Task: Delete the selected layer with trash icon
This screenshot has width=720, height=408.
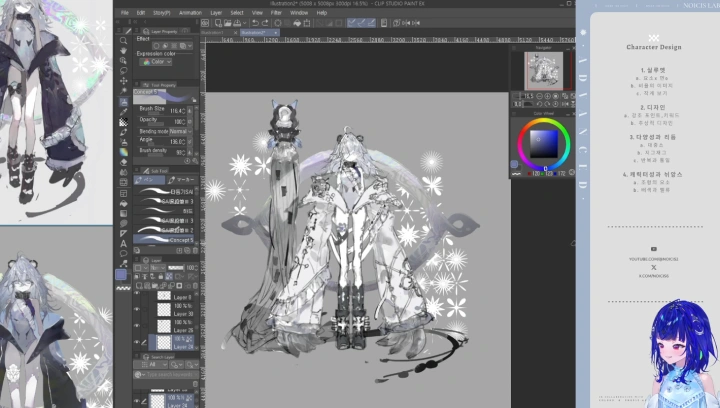Action: (196, 285)
